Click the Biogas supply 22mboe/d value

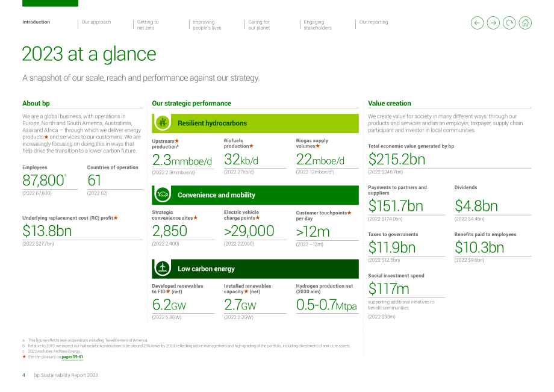pyautogui.click(x=320, y=160)
